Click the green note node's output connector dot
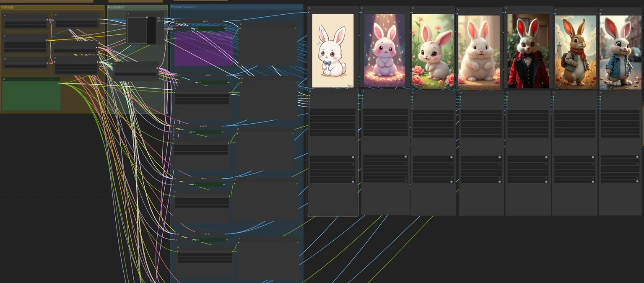Viewport: 644px width, 283px height. (59, 83)
